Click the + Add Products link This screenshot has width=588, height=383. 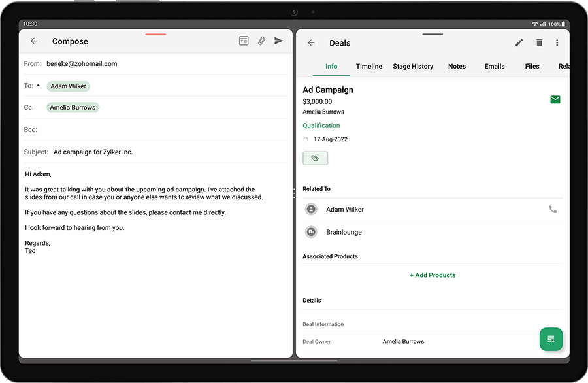(x=433, y=275)
